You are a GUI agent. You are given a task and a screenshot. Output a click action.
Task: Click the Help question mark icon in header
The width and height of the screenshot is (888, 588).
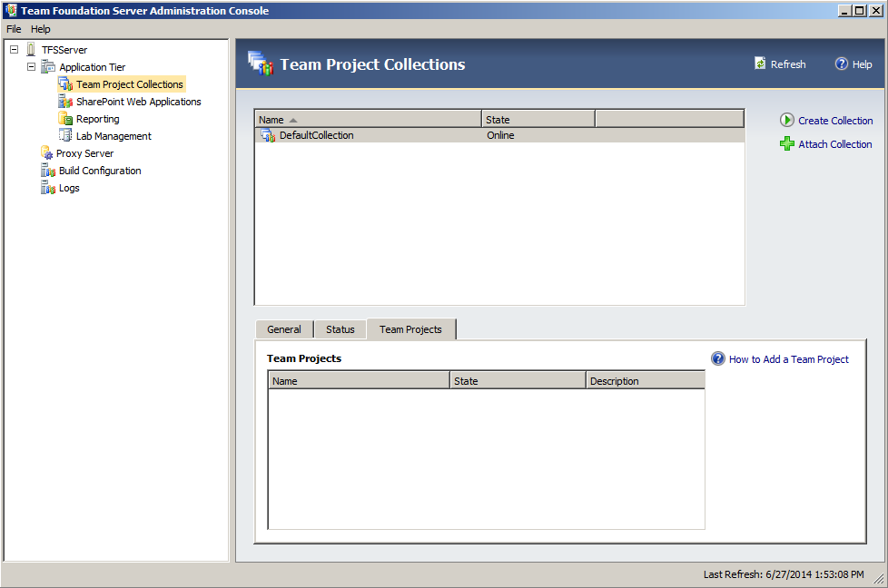point(842,64)
